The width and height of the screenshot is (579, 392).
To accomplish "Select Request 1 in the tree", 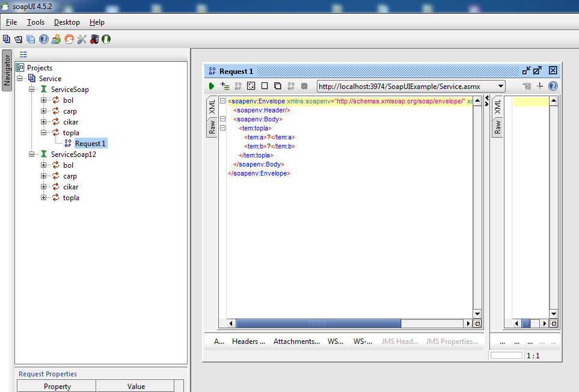I will pyautogui.click(x=90, y=144).
